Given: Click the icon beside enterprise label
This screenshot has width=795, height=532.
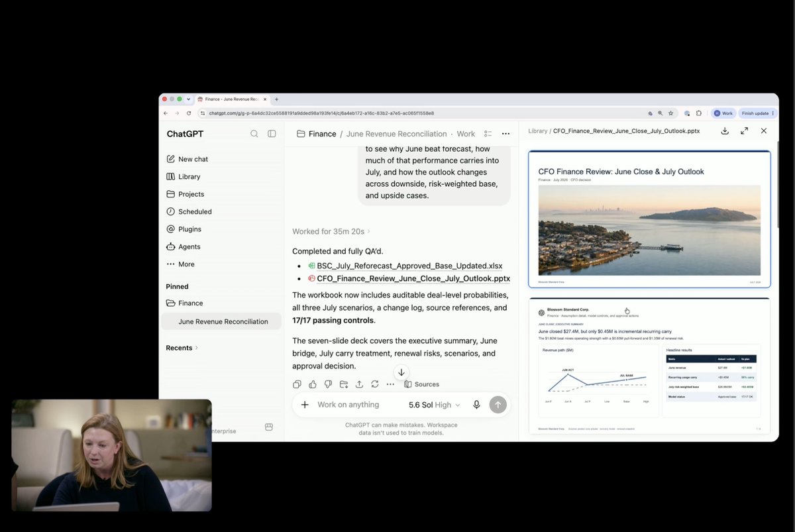Looking at the screenshot, I should (x=268, y=427).
